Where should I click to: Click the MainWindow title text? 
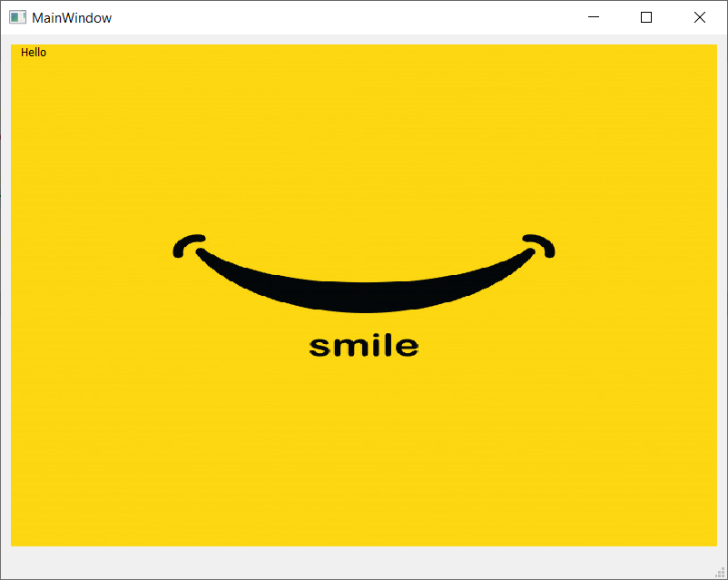coord(72,18)
